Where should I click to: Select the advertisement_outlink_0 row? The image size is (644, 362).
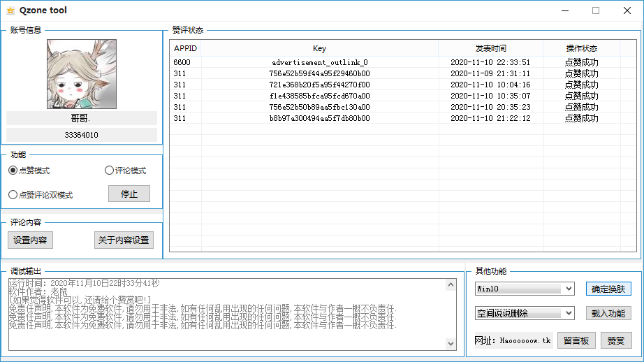pos(319,62)
